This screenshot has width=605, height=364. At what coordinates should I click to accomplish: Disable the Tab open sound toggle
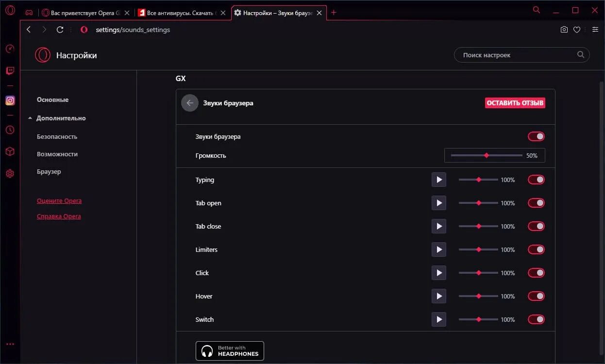click(x=537, y=203)
